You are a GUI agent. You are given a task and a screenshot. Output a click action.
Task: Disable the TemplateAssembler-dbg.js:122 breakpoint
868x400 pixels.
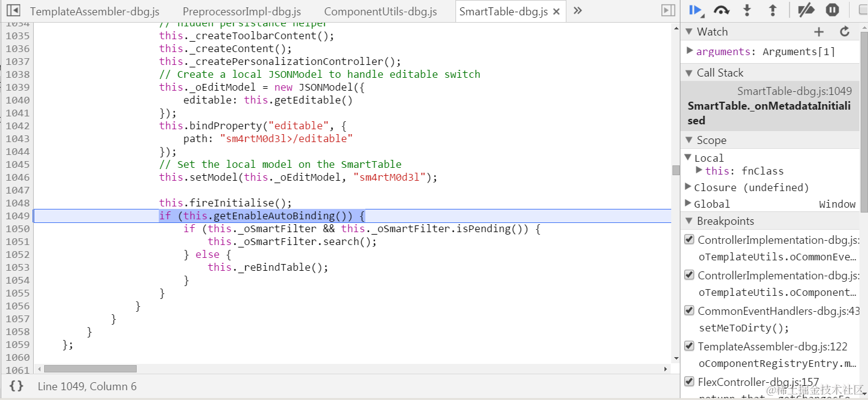[x=689, y=346]
